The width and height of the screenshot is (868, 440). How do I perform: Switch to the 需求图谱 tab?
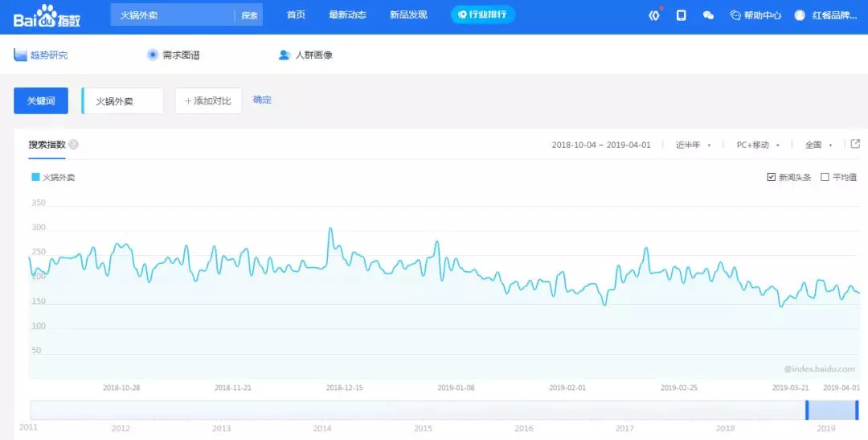[181, 55]
